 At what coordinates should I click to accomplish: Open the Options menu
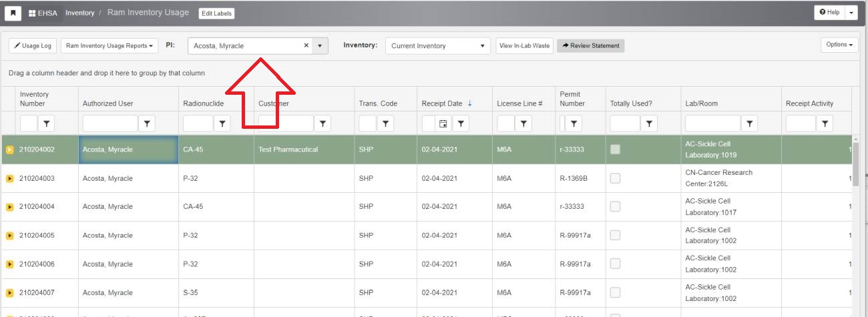[x=839, y=45]
